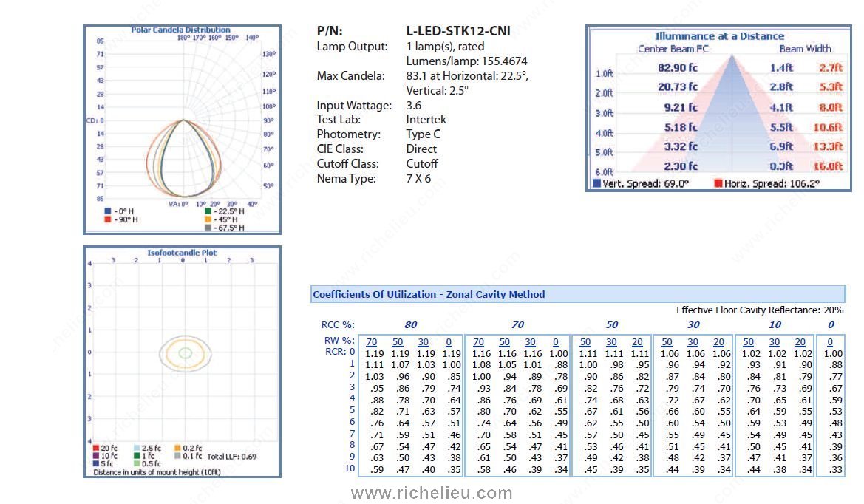Image resolution: width=864 pixels, height=504 pixels.
Task: Click the blue Vert. Spread legend square
Action: point(597,183)
